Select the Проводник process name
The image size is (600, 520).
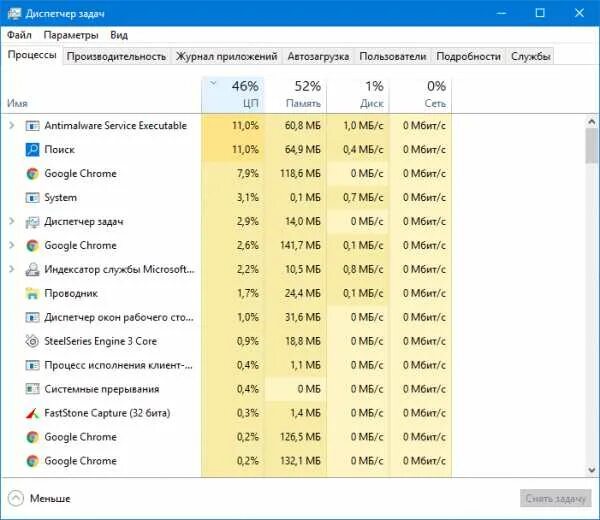click(x=71, y=293)
